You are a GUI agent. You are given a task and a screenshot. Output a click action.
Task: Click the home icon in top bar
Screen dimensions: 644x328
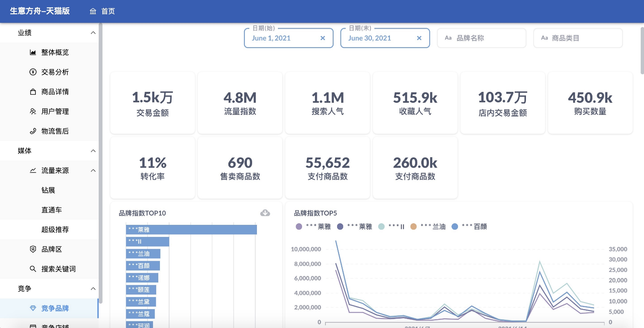click(93, 11)
